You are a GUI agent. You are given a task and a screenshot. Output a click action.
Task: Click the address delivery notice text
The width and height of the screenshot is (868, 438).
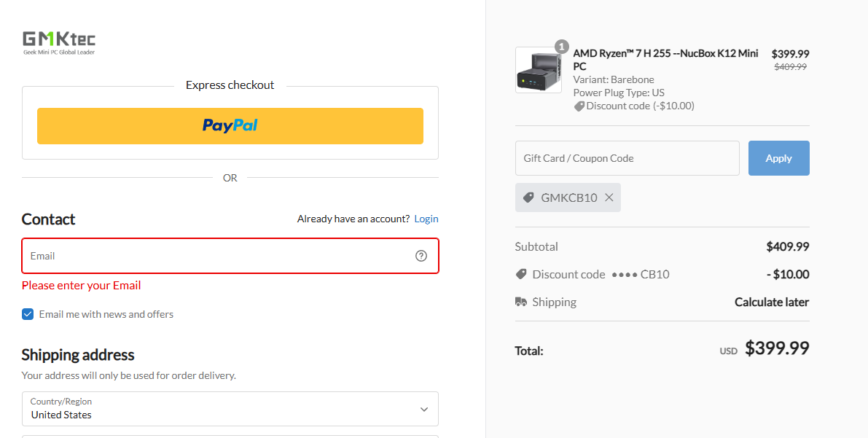(x=128, y=375)
